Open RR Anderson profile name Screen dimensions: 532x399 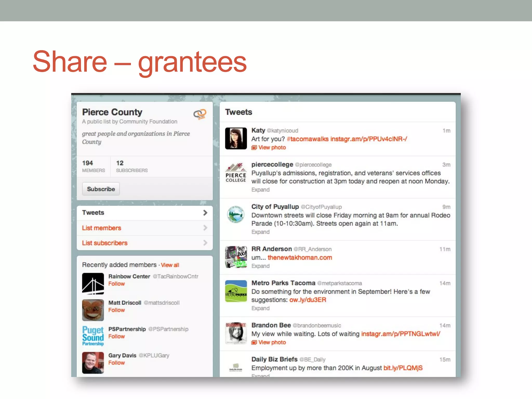pos(271,249)
